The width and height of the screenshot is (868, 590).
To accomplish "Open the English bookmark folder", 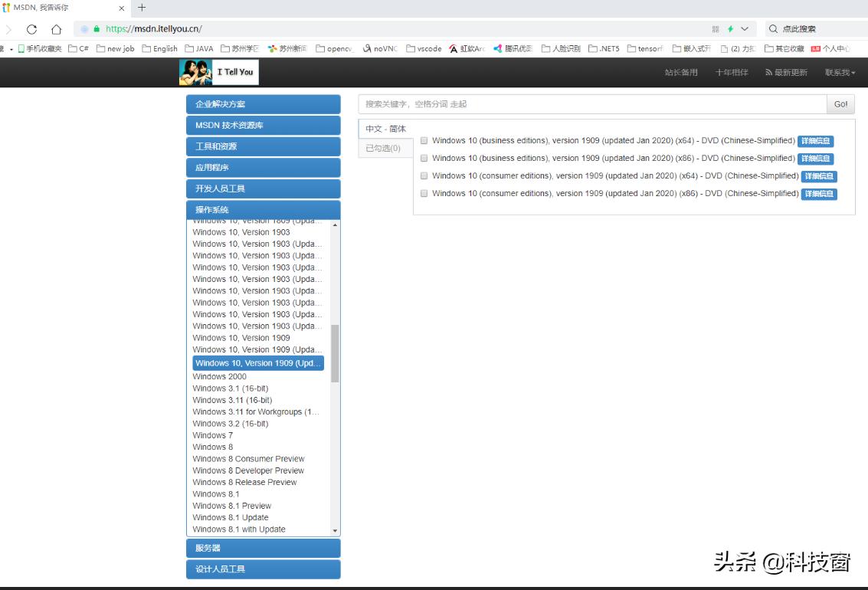I will coord(159,49).
